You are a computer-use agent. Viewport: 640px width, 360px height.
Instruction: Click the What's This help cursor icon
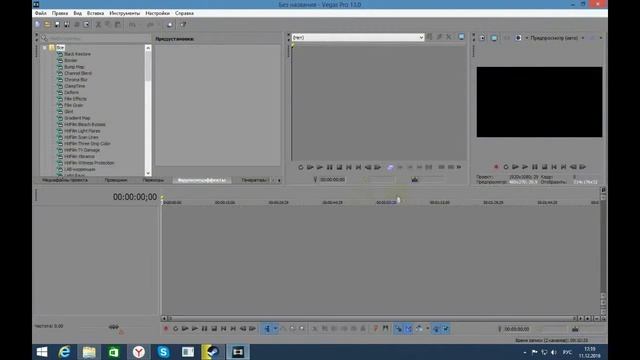point(183,24)
